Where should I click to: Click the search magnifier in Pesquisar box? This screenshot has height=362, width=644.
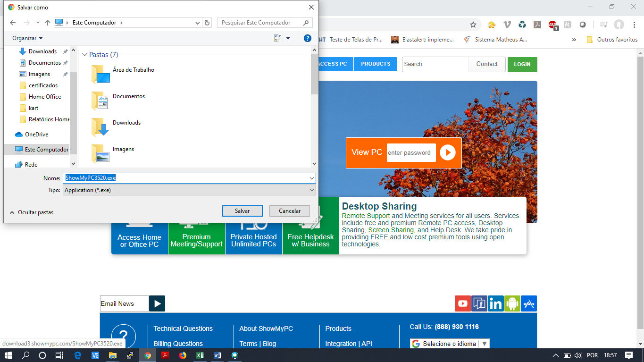pos(306,23)
